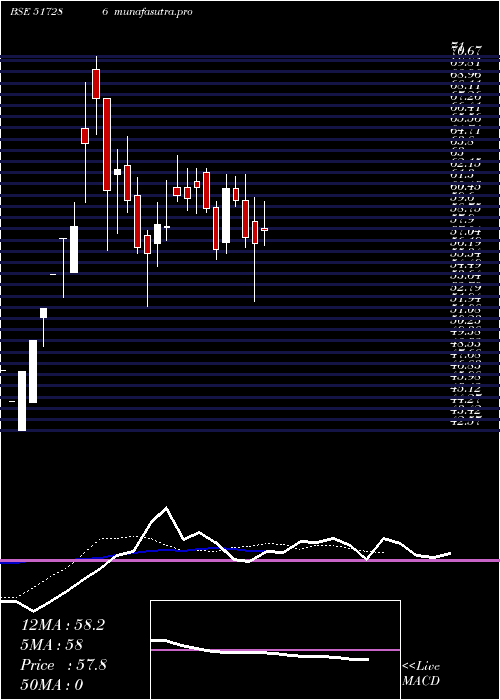Click the tallest red candlestick body
The image size is (500, 700).
point(107,144)
